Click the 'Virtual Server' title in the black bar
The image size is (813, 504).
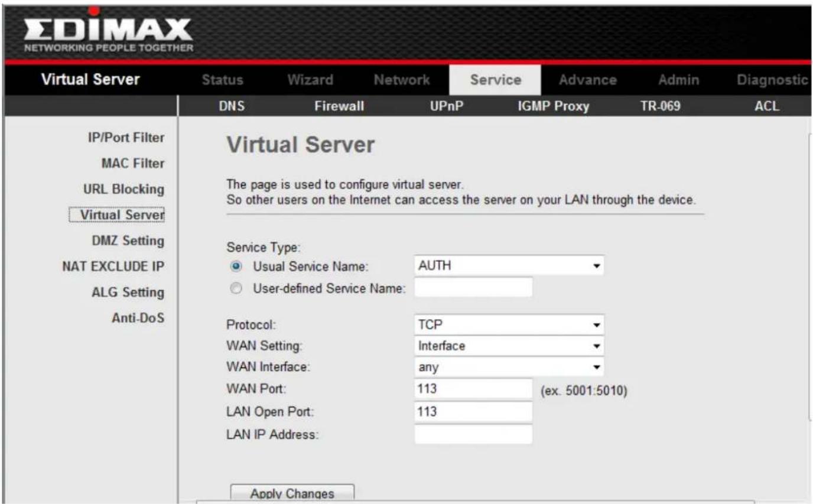click(x=90, y=79)
